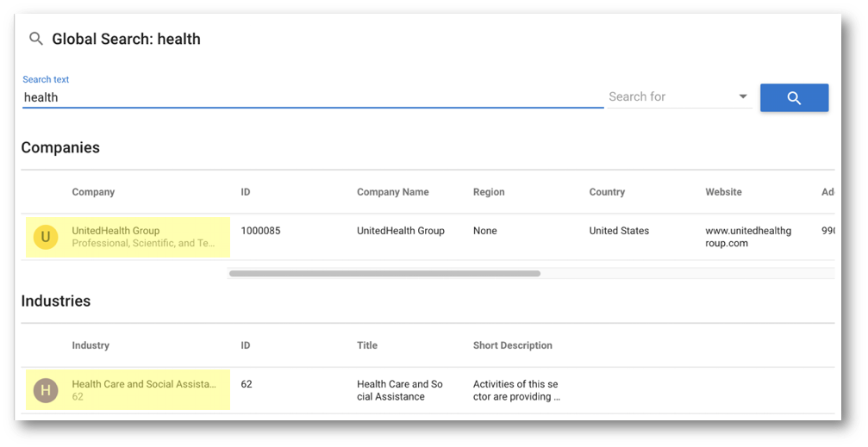Click the Website column header
Image resolution: width=868 pixels, height=447 pixels.
[723, 192]
